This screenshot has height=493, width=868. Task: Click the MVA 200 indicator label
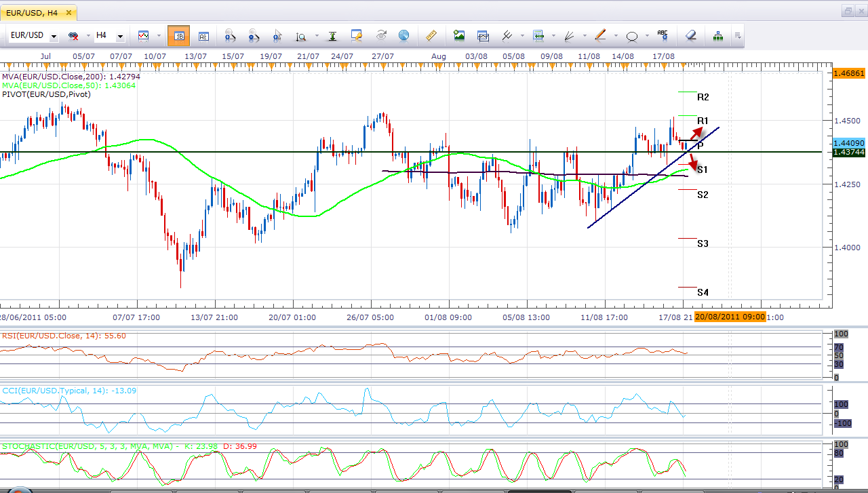[71, 77]
